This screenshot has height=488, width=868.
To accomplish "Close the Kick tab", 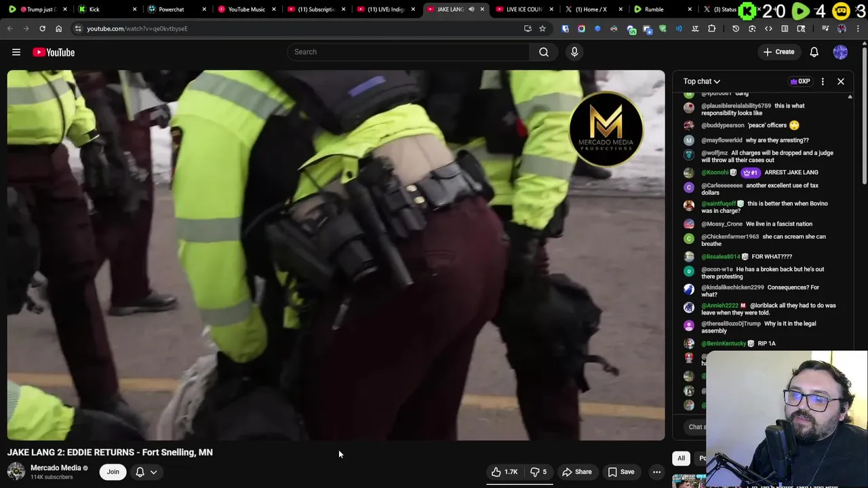I will [134, 9].
